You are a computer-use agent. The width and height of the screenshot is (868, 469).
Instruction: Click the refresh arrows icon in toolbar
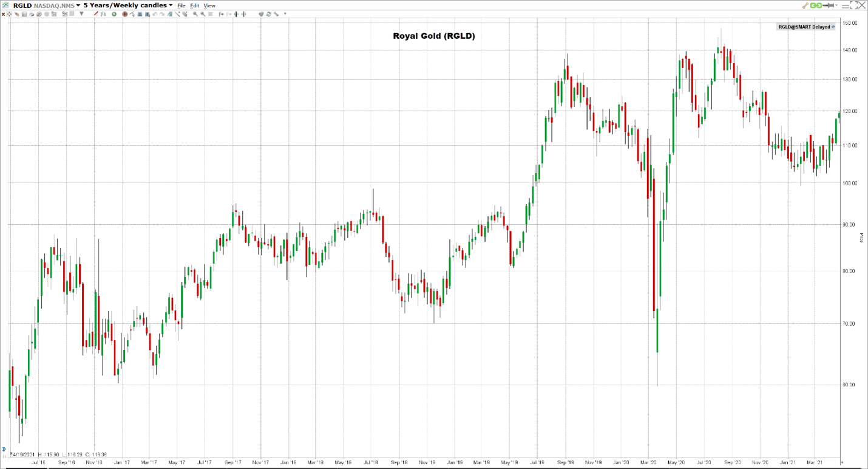269,14
